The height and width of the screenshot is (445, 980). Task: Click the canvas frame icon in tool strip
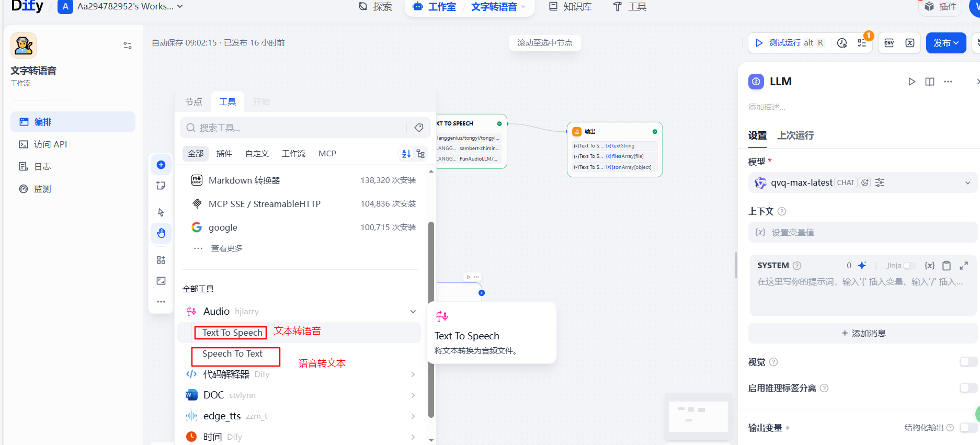(x=161, y=281)
